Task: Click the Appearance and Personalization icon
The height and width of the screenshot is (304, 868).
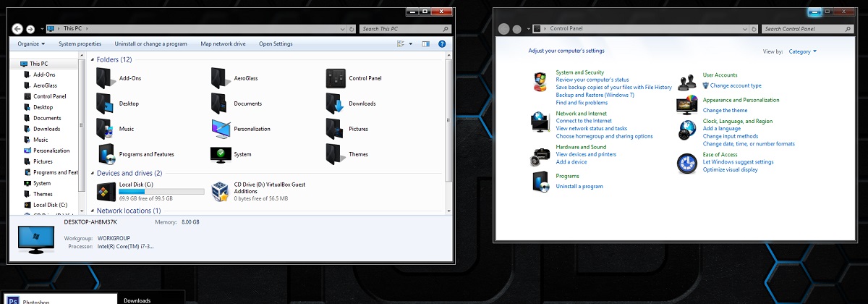Action: (687, 105)
